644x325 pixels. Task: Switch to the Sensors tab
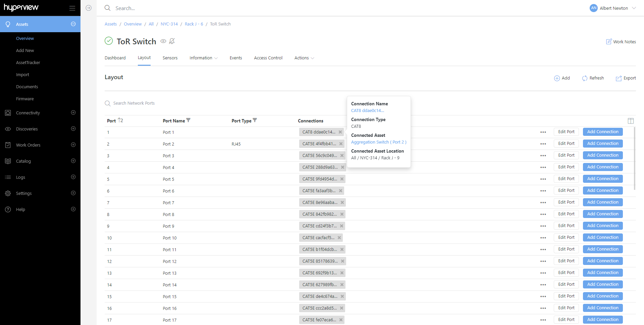[x=170, y=58]
